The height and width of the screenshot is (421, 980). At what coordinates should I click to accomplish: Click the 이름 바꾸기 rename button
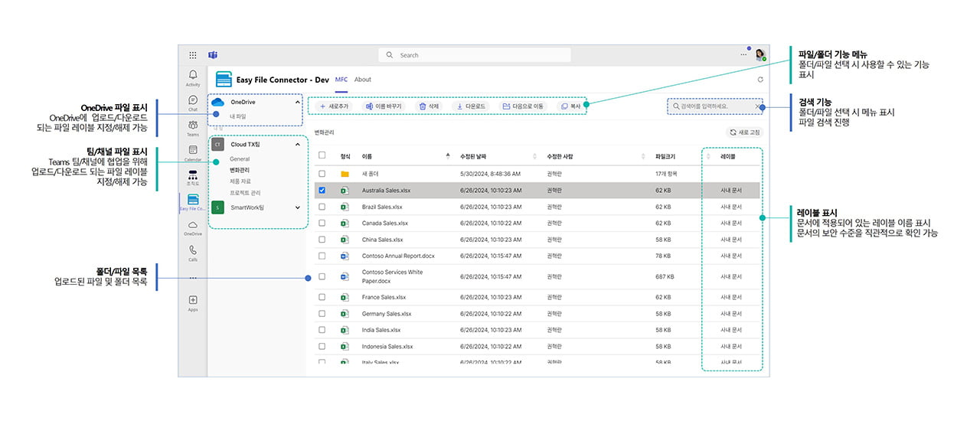point(384,106)
